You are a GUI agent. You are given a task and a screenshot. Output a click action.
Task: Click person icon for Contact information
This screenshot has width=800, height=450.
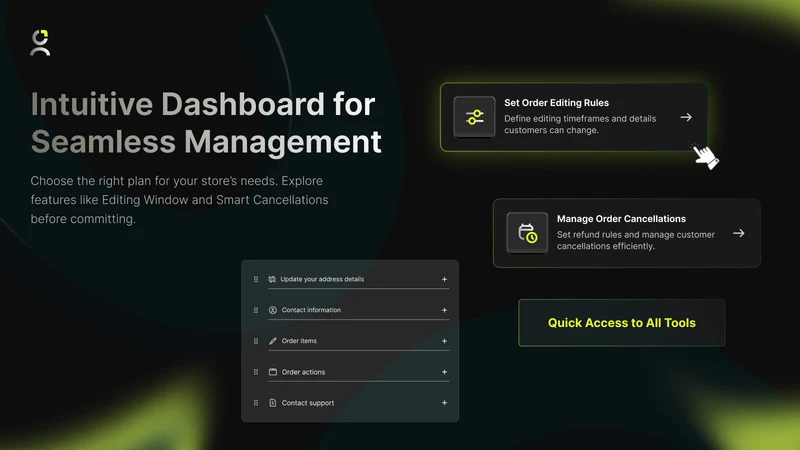pyautogui.click(x=272, y=310)
